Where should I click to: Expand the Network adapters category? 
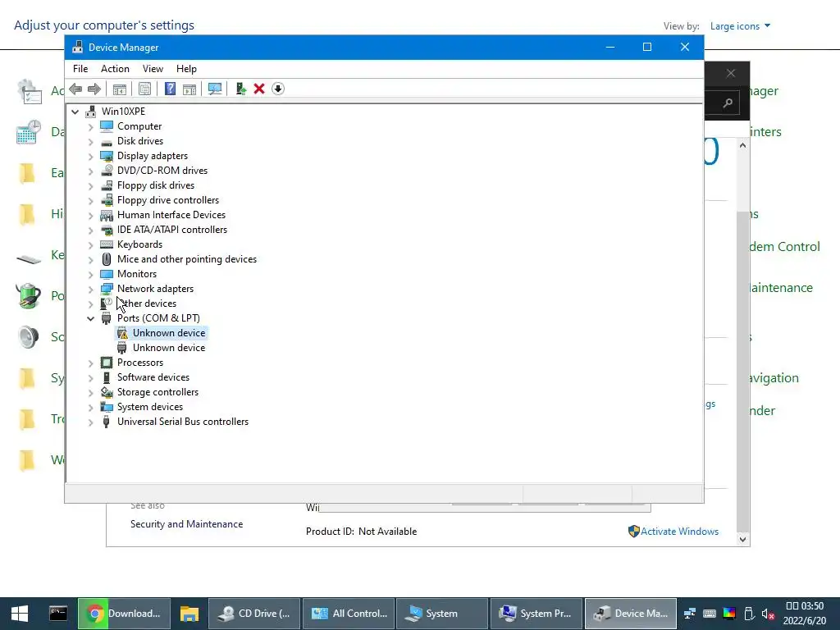coord(90,289)
